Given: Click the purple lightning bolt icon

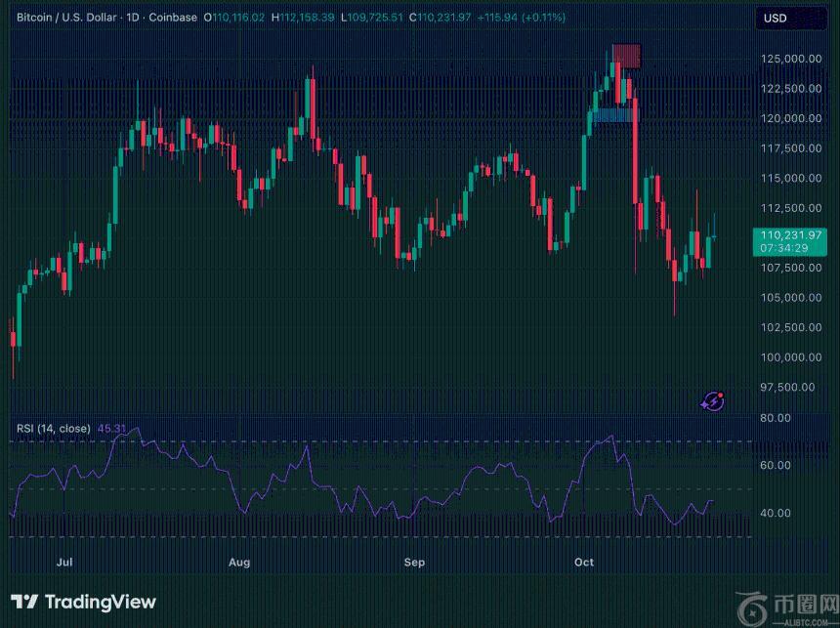Looking at the screenshot, I should pos(713,400).
